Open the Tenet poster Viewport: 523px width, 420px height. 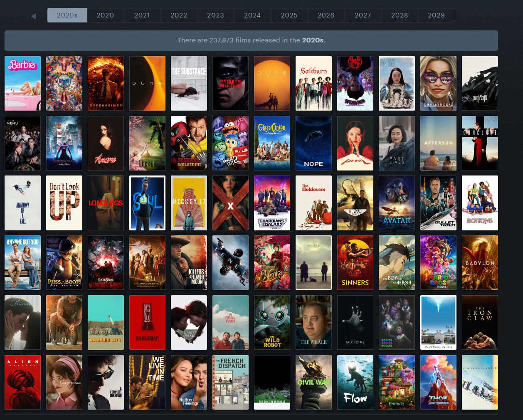(231, 263)
